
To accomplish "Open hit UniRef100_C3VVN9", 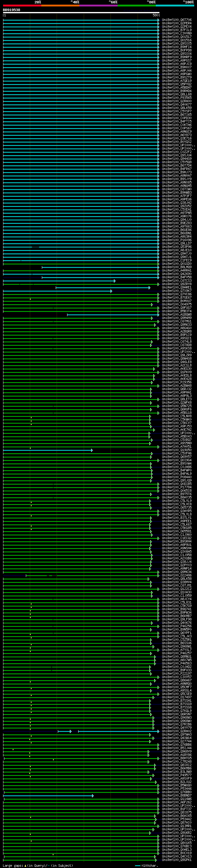I will (177, 33).
